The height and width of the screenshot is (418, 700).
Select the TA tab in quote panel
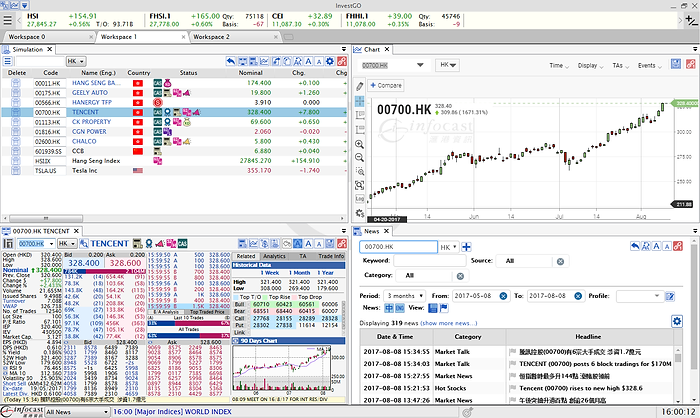click(303, 256)
